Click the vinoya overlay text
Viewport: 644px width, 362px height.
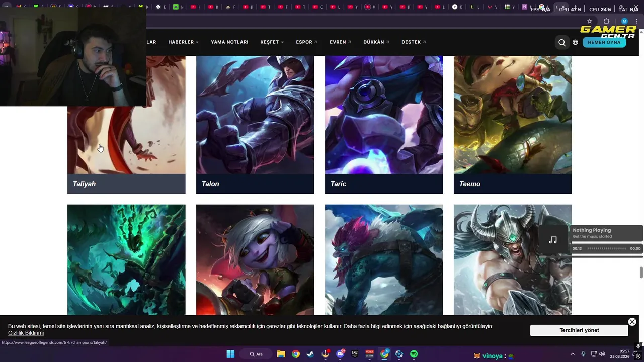pyautogui.click(x=493, y=356)
